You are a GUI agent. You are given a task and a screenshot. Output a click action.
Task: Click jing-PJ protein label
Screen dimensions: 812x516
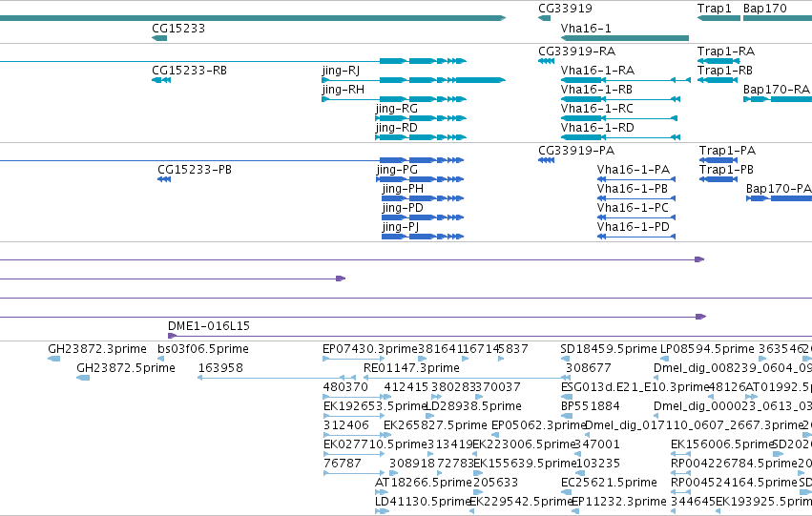point(401,227)
